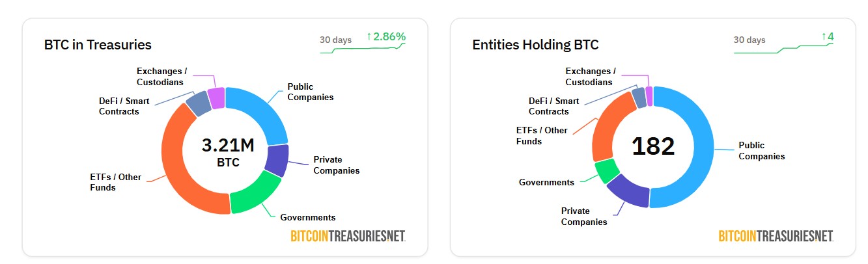Image resolution: width=868 pixels, height=264 pixels.
Task: Click the 2.86% upward change indicator
Action: (x=385, y=36)
